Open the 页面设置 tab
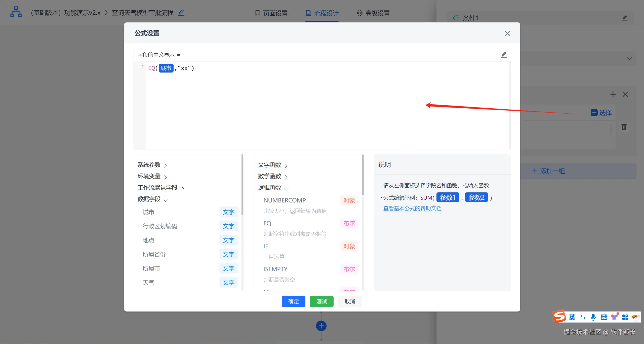 click(271, 13)
